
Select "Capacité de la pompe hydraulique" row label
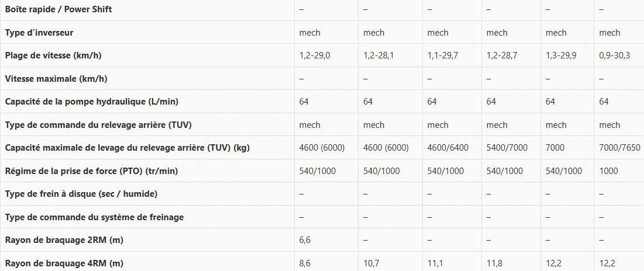[92, 102]
